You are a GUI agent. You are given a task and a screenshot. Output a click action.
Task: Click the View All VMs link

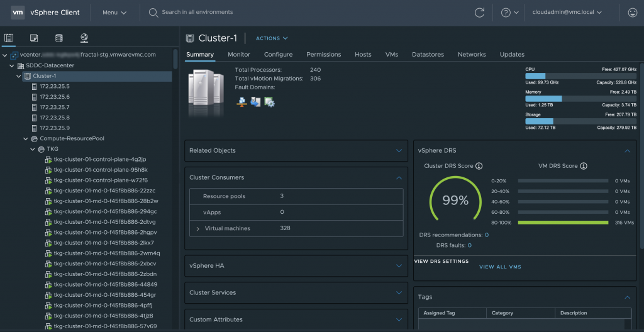tap(500, 267)
